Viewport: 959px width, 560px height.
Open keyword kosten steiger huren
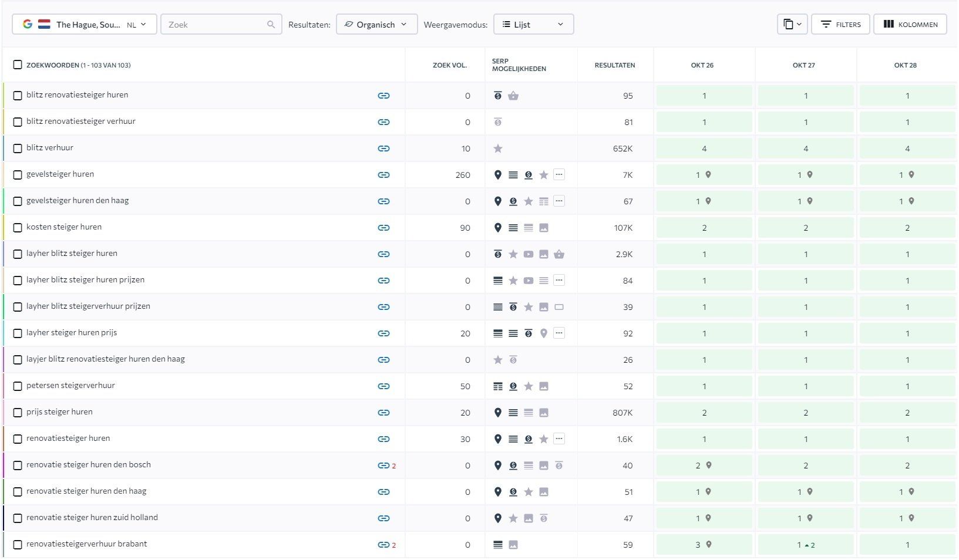click(64, 227)
